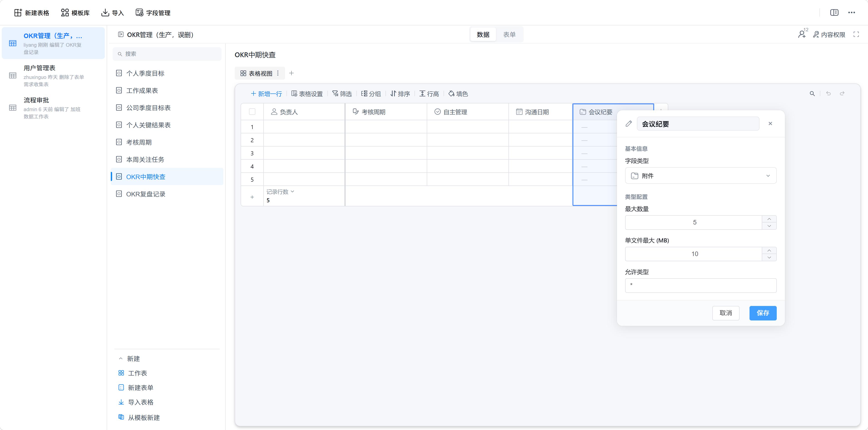Image resolution: width=868 pixels, height=430 pixels.
Task: Add a new view with plus icon
Action: click(291, 73)
